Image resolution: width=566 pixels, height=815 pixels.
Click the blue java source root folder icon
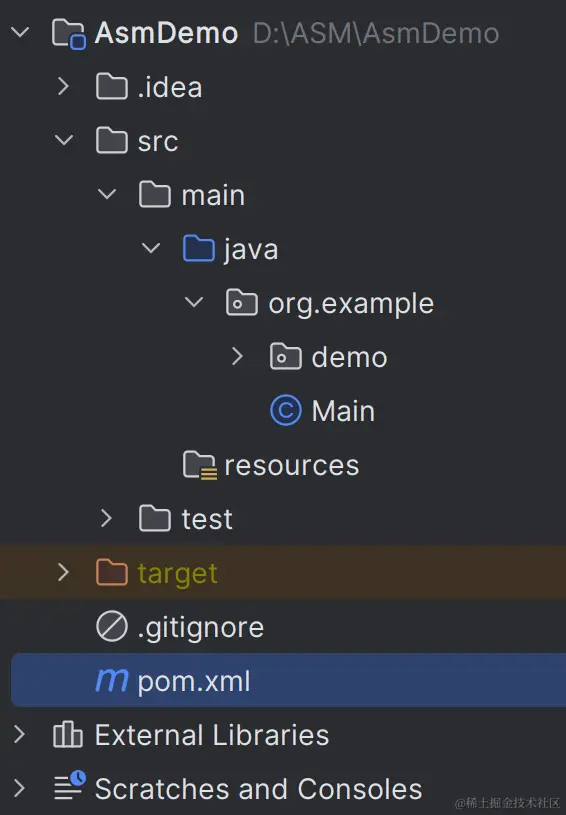[199, 248]
